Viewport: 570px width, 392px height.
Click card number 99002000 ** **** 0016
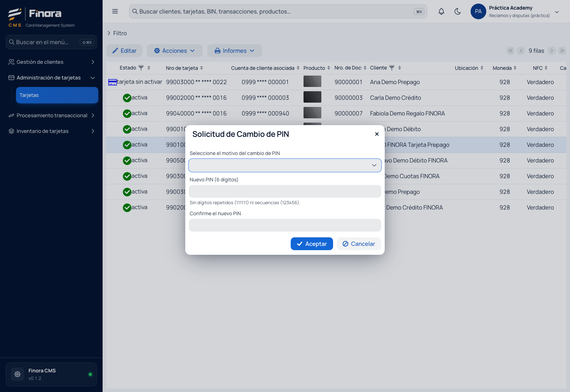196,98
